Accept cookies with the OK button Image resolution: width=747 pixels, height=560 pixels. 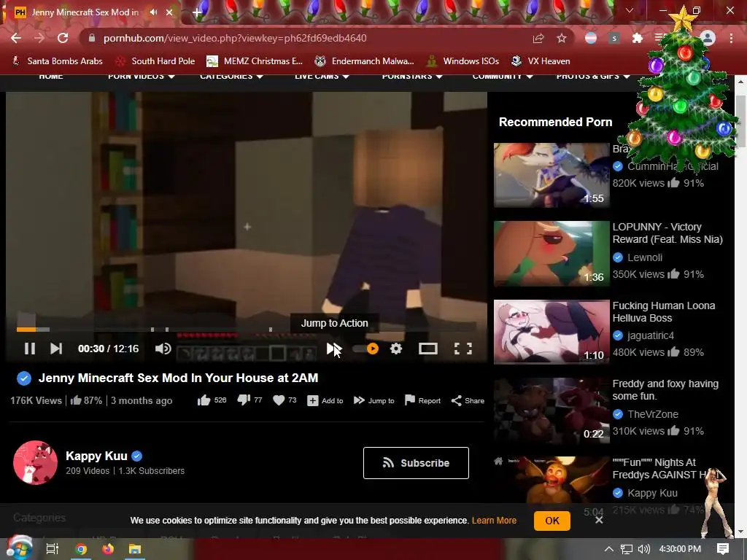[x=551, y=521]
